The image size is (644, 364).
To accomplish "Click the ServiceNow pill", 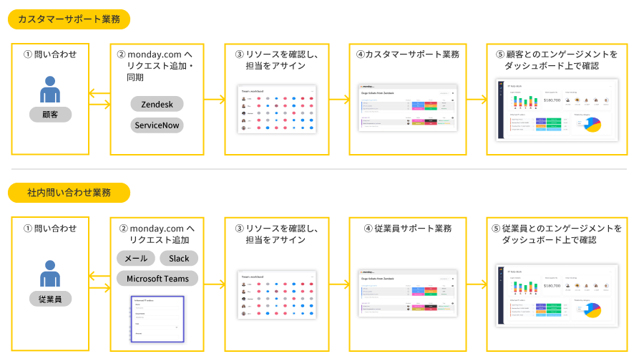I will point(157,125).
